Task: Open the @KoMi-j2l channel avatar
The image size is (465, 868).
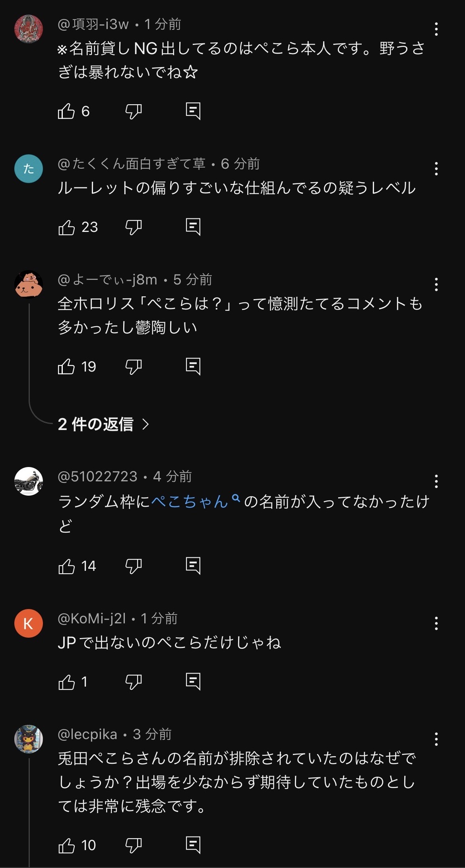Action: click(28, 623)
